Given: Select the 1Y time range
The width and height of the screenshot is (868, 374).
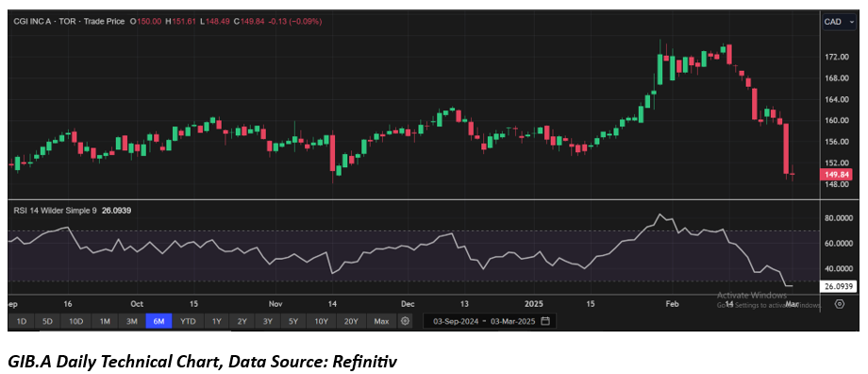Looking at the screenshot, I should (216, 321).
